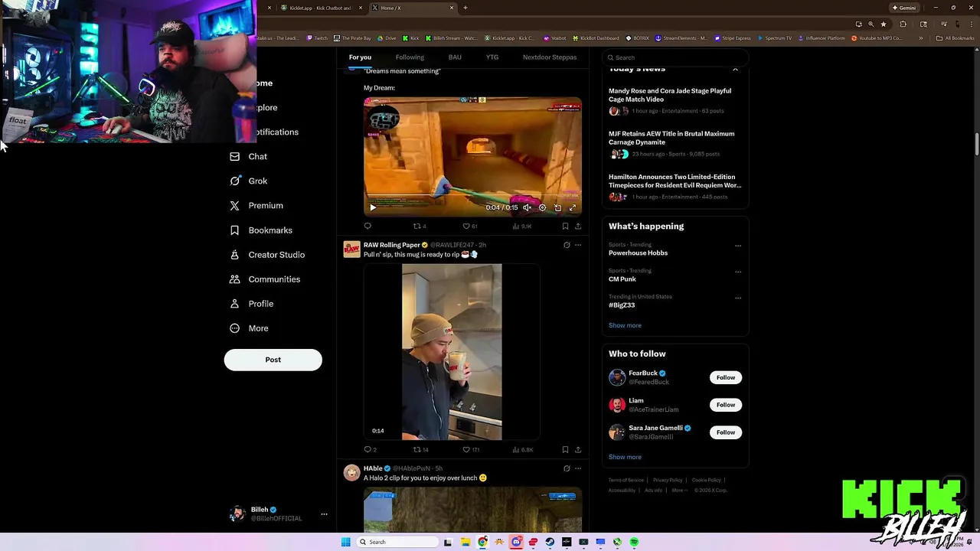Open options for Powerhouse Hobbs trend

point(738,246)
